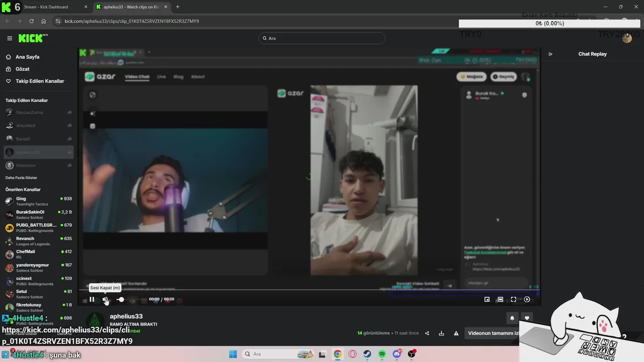Open Spotify from taskbar

tap(382, 354)
